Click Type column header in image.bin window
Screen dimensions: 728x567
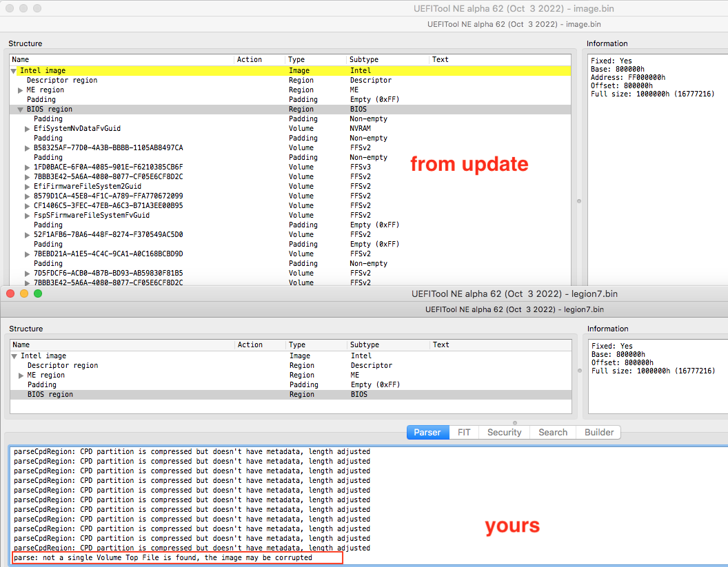pos(316,59)
